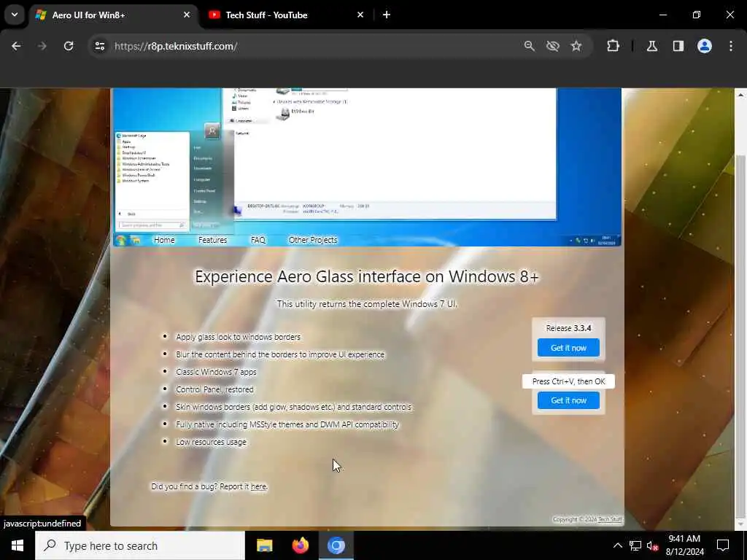Image resolution: width=747 pixels, height=560 pixels.
Task: Click the crossed-eye tracking protection icon
Action: point(553,46)
